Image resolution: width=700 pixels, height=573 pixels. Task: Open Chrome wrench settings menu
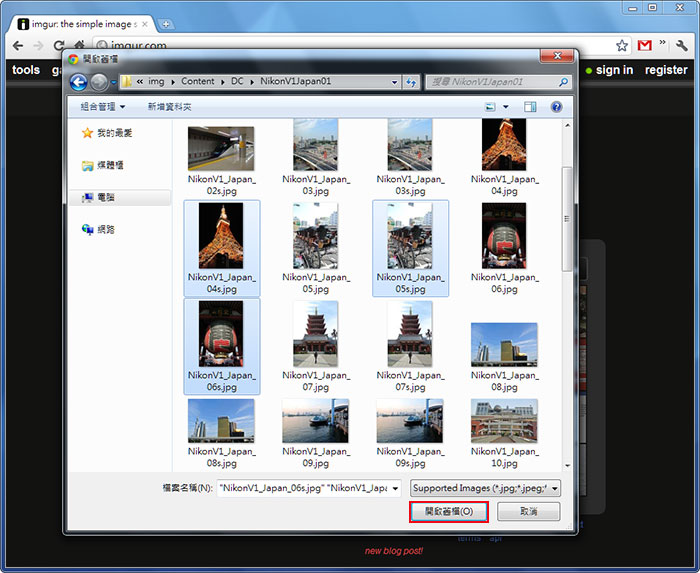tap(682, 45)
